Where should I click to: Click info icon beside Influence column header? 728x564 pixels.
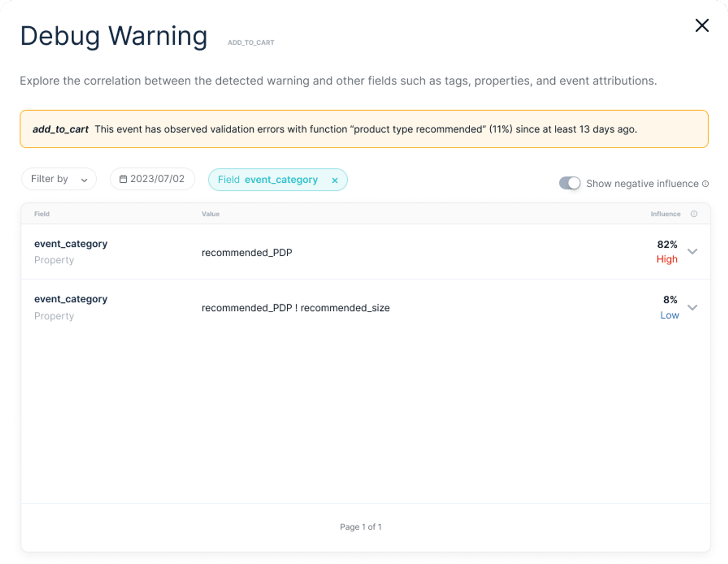tap(694, 214)
